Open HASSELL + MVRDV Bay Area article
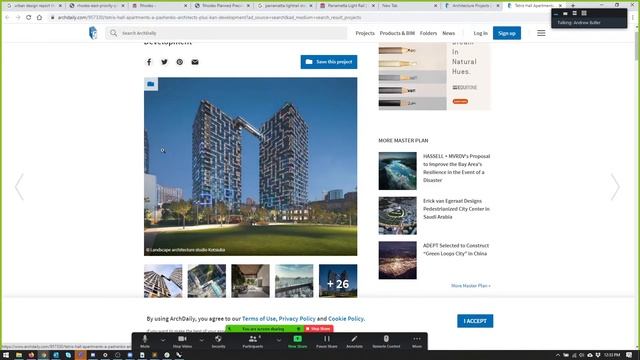This screenshot has width=640, height=360. (456, 168)
